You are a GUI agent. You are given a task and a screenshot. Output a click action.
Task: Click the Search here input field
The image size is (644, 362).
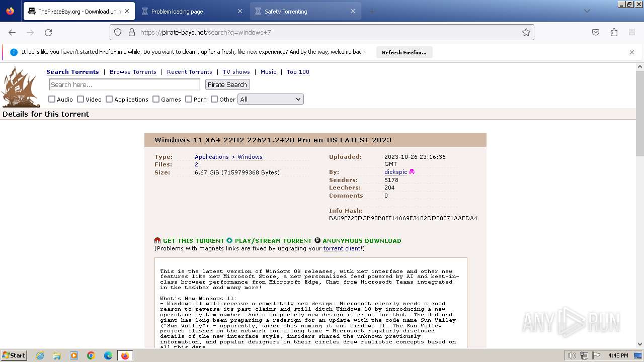(x=124, y=84)
